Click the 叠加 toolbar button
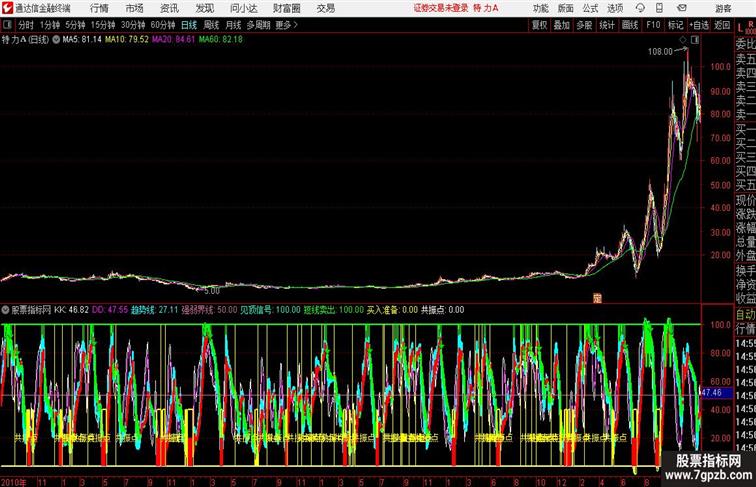This screenshot has width=756, height=487. pos(562,25)
